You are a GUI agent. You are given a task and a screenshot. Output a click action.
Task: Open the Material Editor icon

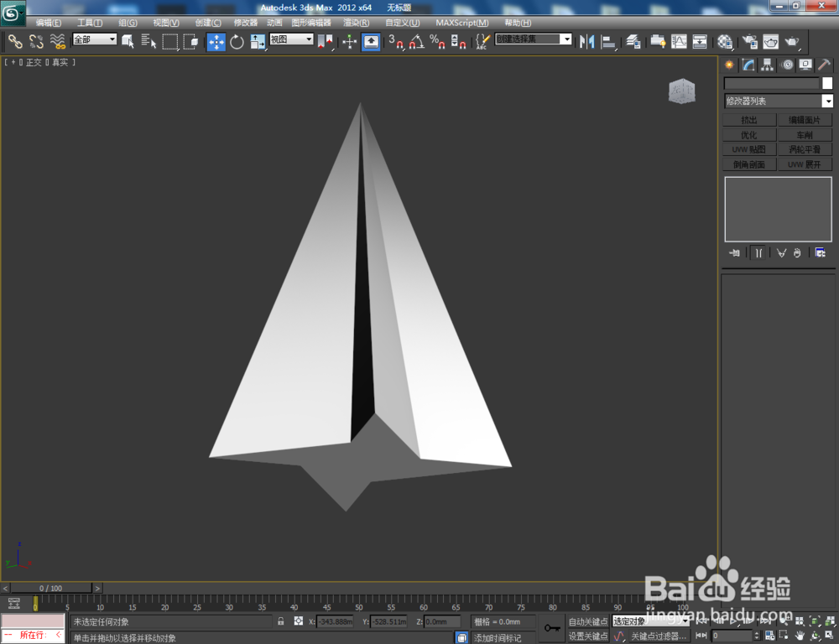pyautogui.click(x=725, y=42)
